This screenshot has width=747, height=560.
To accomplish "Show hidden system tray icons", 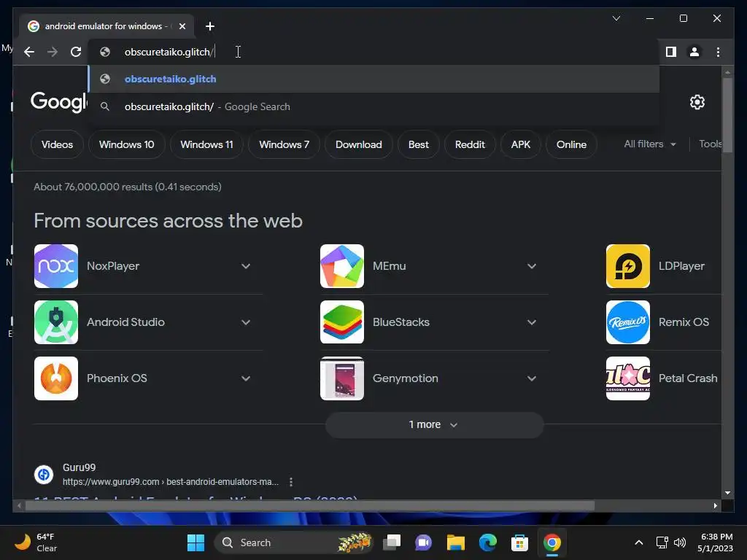I will pos(639,542).
